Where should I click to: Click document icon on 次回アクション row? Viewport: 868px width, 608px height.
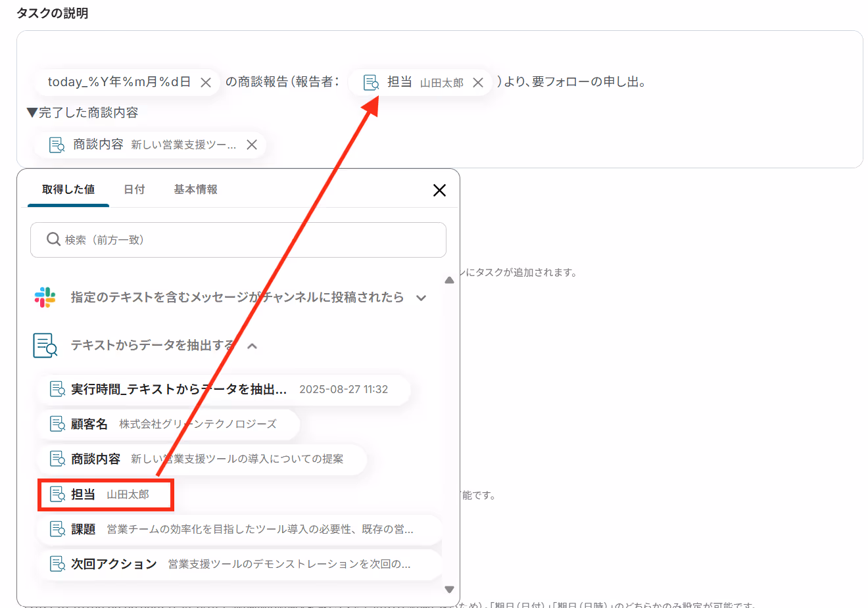tap(58, 564)
